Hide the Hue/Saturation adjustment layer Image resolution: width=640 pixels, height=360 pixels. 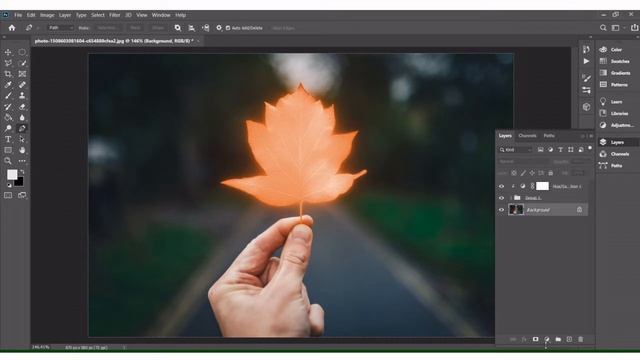click(502, 186)
